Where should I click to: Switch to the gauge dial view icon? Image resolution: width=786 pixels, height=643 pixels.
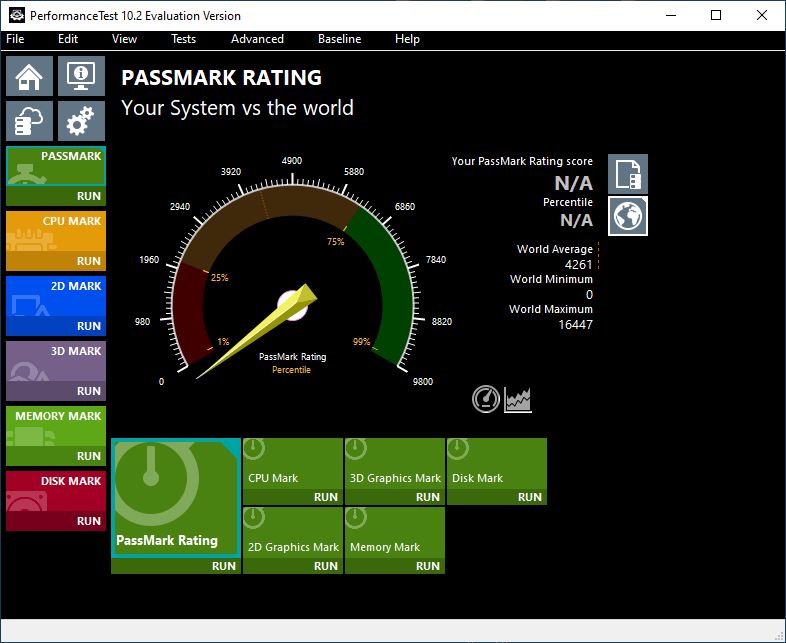click(486, 399)
